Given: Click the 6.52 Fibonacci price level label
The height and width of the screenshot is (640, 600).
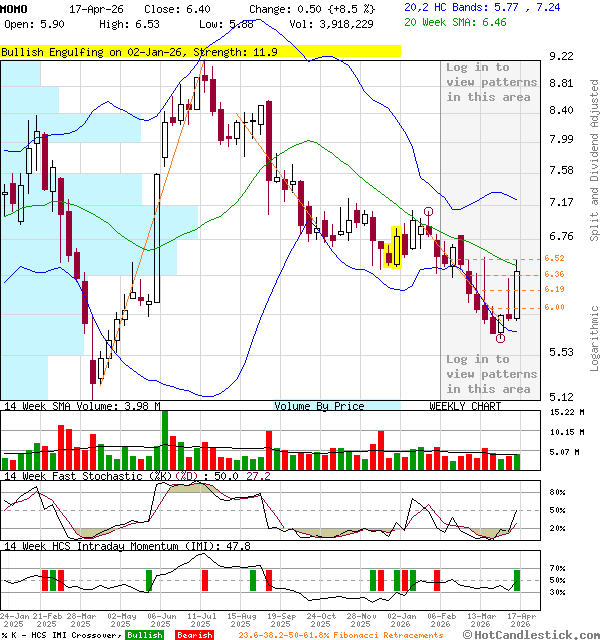Looking at the screenshot, I should tap(555, 258).
